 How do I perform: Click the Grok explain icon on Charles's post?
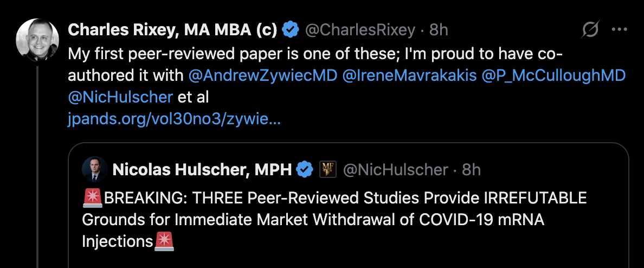590,30
